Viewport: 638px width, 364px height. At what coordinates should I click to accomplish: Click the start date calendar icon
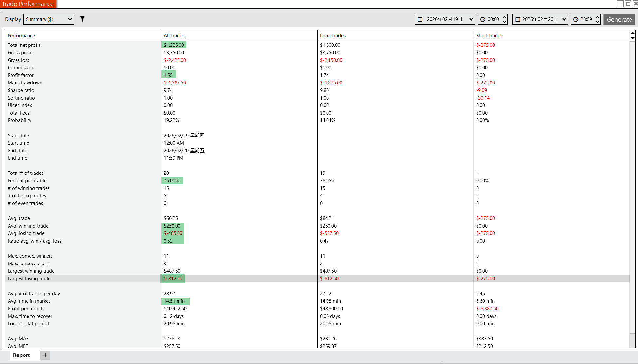tap(420, 19)
